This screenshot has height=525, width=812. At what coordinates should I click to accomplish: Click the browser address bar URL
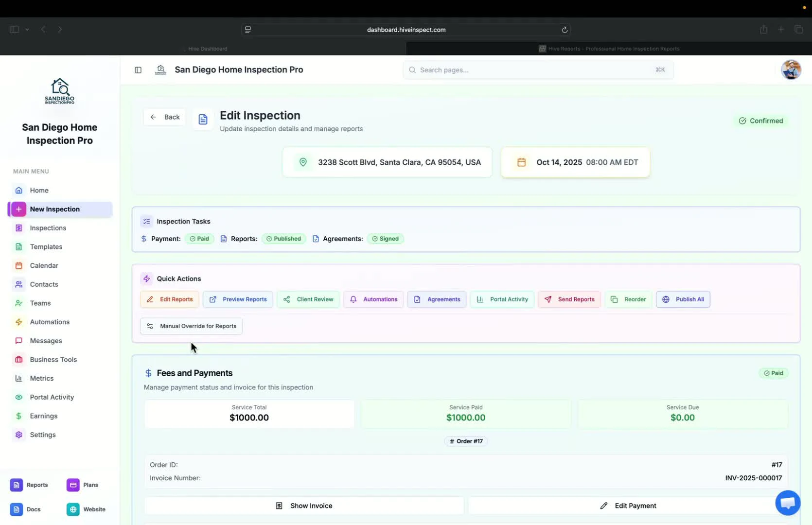click(x=406, y=30)
